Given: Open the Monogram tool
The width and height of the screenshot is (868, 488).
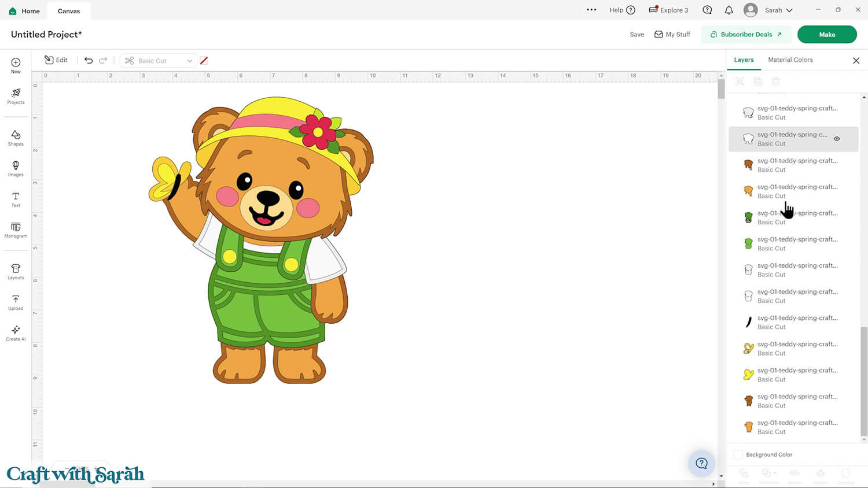Looking at the screenshot, I should tap(16, 230).
